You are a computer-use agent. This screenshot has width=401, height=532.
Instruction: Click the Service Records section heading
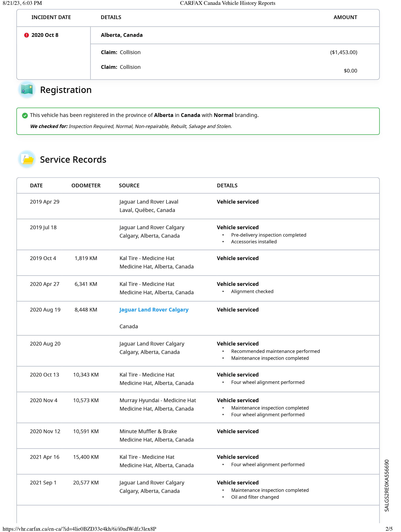click(73, 160)
